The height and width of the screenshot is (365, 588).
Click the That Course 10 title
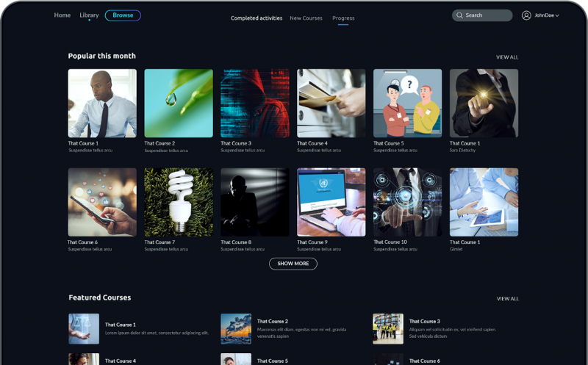click(390, 242)
